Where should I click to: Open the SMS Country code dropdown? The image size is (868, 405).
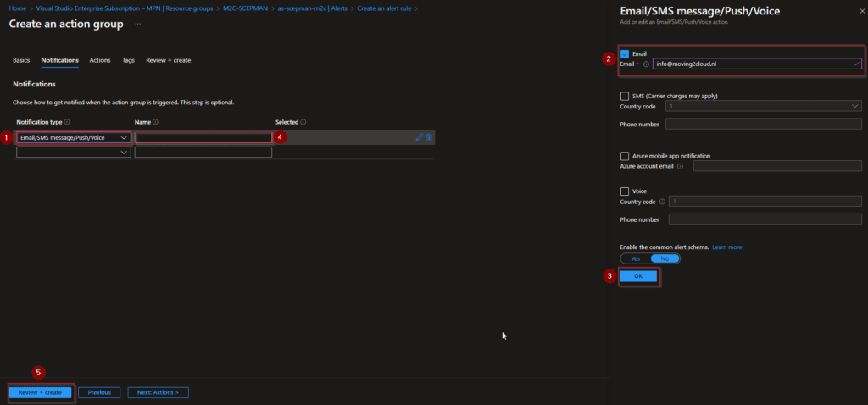[764, 106]
